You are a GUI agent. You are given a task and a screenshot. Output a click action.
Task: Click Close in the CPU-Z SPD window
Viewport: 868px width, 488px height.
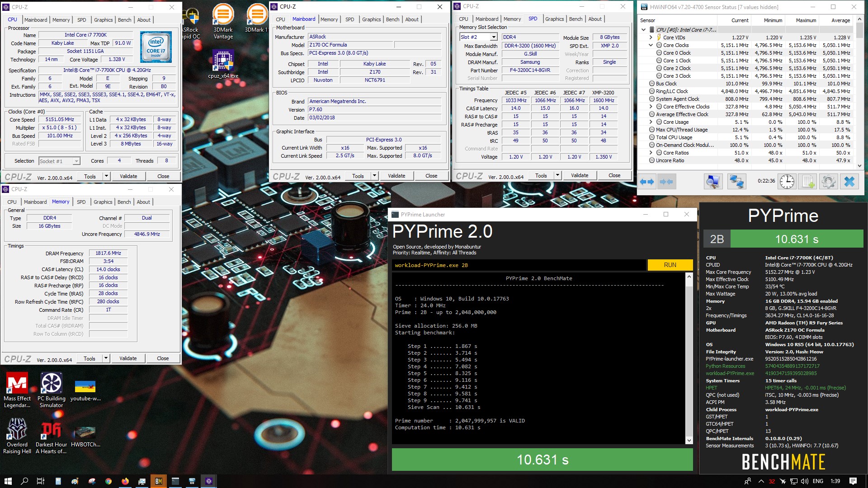pyautogui.click(x=614, y=175)
